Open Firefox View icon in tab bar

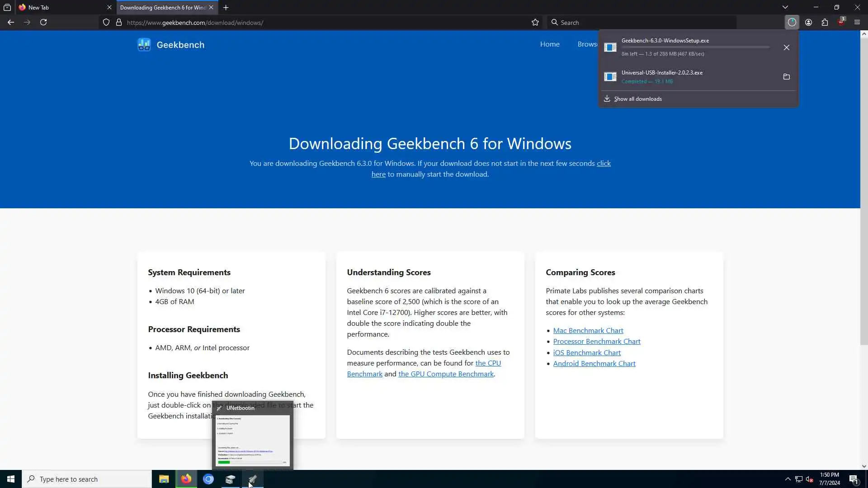[7, 7]
